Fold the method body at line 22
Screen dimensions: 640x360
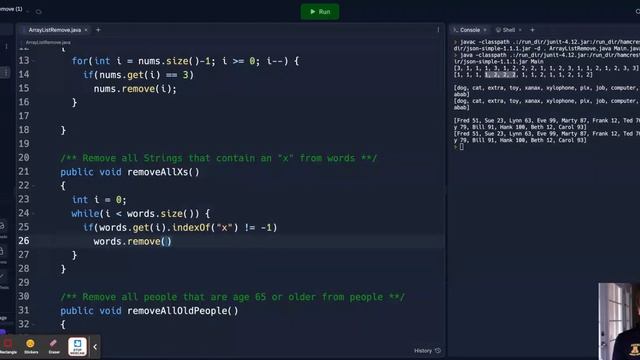pyautogui.click(x=34, y=186)
